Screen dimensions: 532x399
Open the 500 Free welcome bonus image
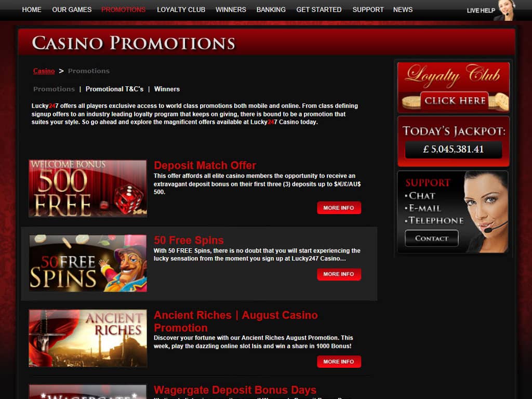[88, 188]
